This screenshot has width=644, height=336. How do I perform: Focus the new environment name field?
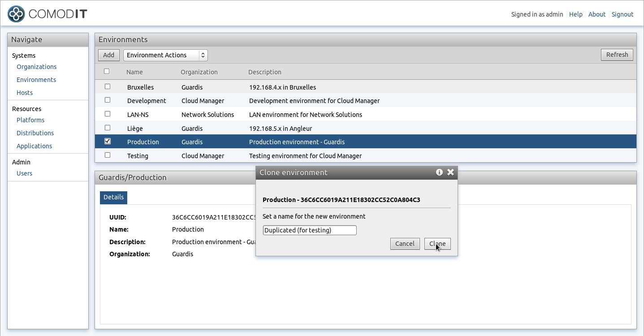tap(310, 230)
